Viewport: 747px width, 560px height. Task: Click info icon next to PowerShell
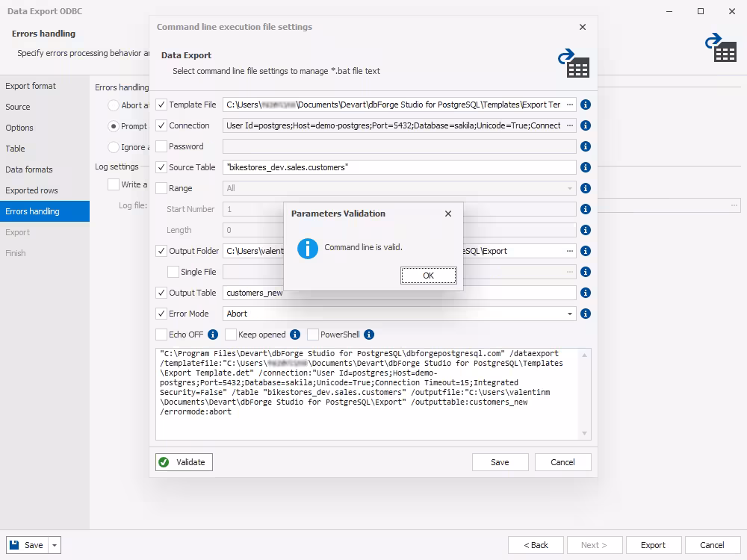369,335
